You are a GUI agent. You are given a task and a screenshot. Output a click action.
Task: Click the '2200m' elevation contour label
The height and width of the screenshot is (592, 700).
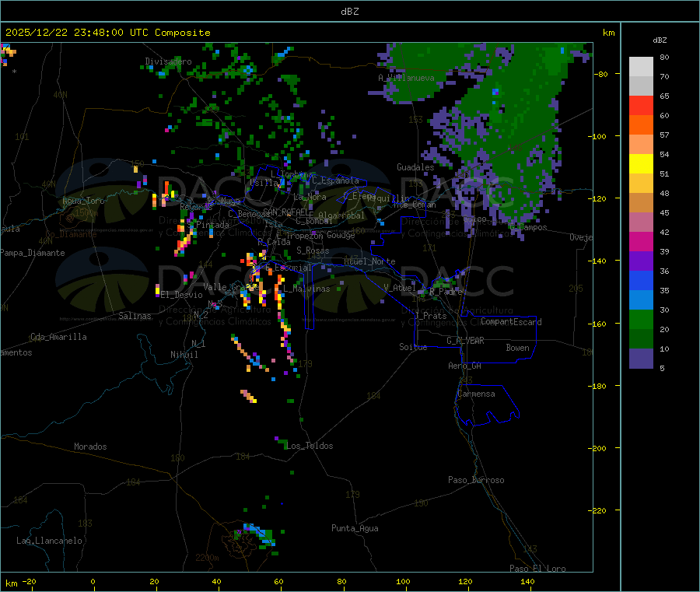click(207, 558)
